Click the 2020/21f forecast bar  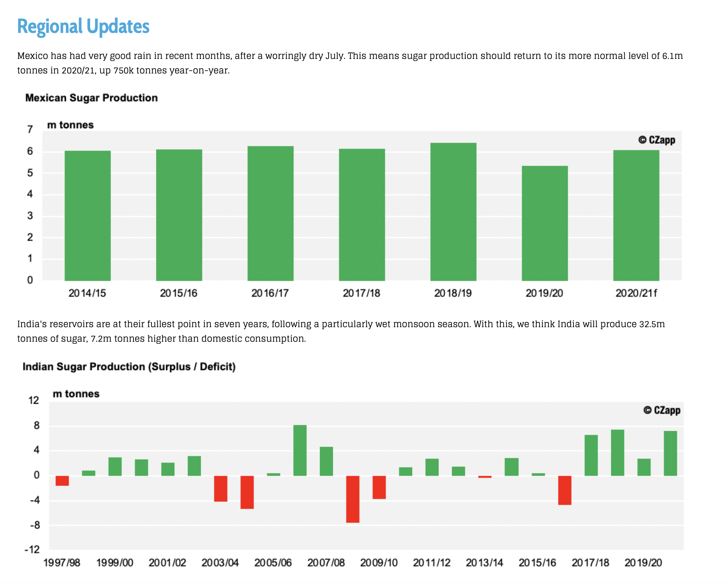(x=636, y=215)
